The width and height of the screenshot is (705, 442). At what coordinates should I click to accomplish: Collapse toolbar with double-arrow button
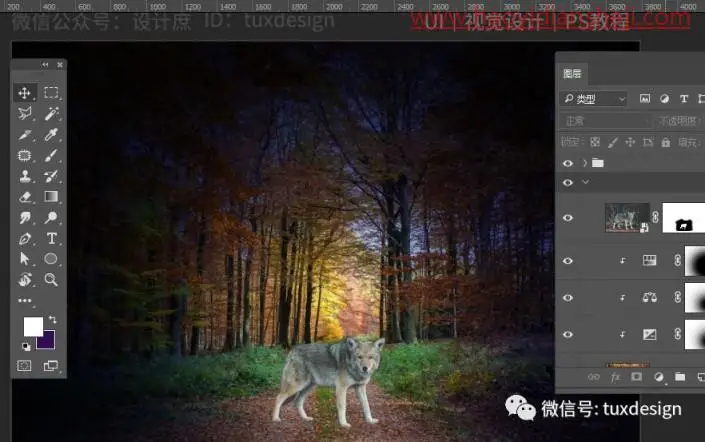[x=45, y=65]
